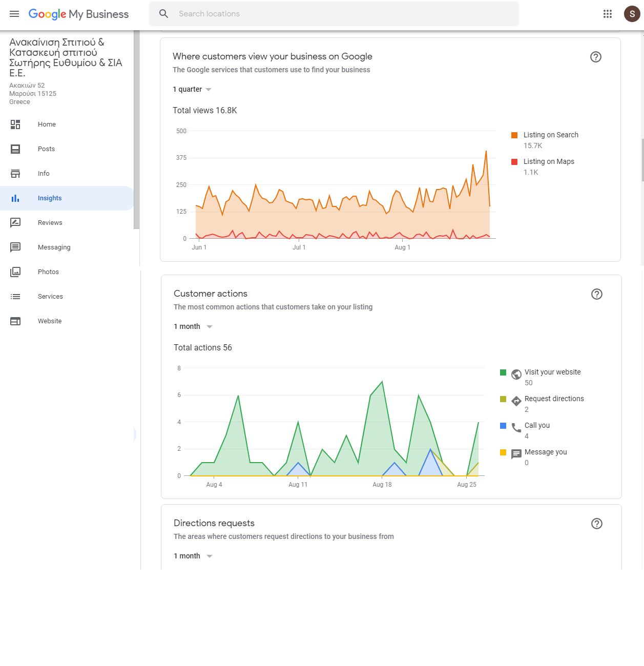The width and height of the screenshot is (644, 666).
Task: Open the Info section icon
Action: pyautogui.click(x=15, y=173)
